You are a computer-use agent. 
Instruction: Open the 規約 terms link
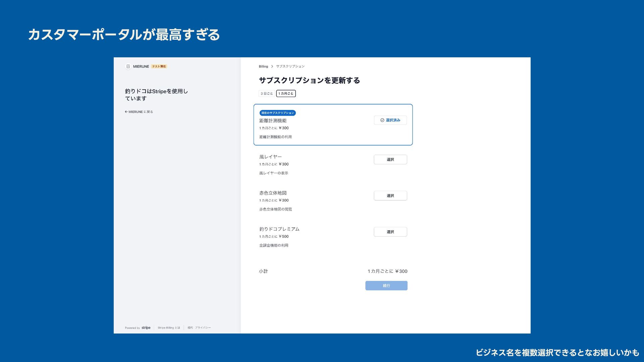pos(190,328)
